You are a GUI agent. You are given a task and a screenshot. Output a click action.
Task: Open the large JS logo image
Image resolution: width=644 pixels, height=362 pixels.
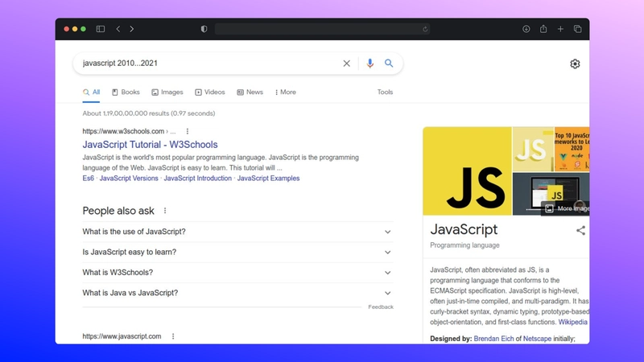pyautogui.click(x=467, y=171)
